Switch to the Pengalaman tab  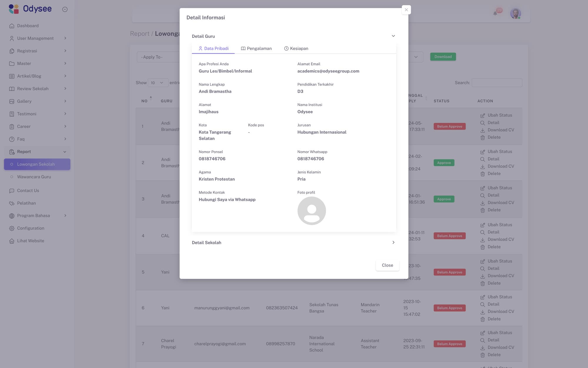click(256, 49)
